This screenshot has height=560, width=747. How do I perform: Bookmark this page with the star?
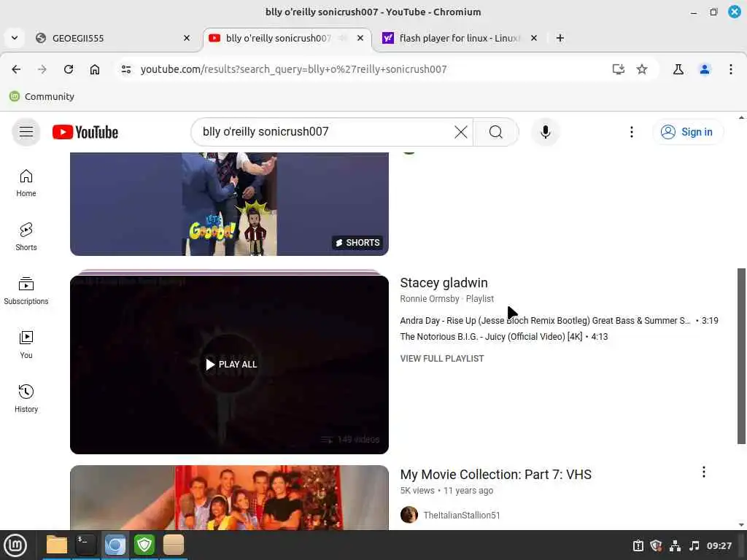point(642,69)
